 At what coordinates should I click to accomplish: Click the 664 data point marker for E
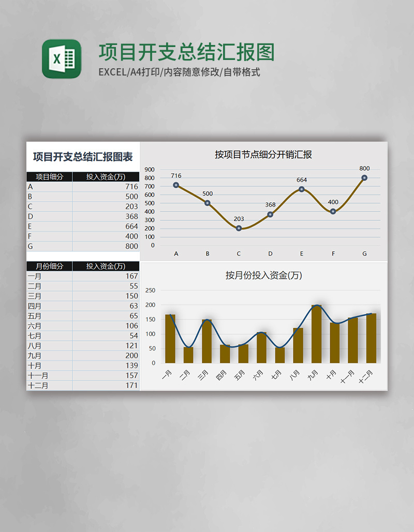click(301, 189)
